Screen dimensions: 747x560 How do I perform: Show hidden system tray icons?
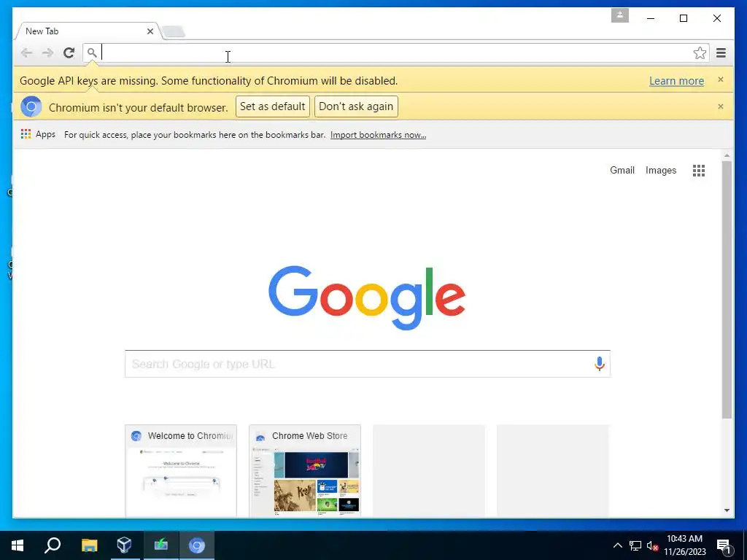[617, 545]
